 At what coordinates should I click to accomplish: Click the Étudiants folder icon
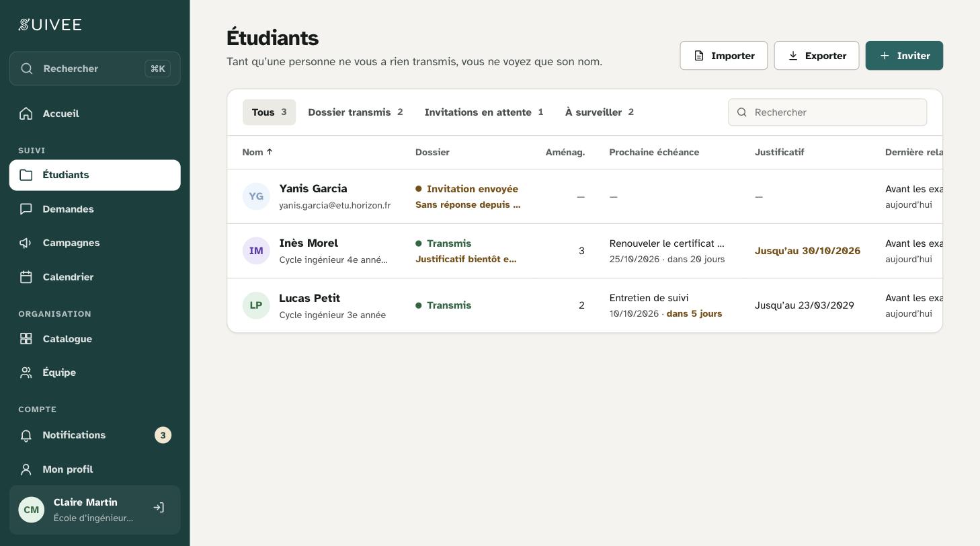(x=26, y=175)
